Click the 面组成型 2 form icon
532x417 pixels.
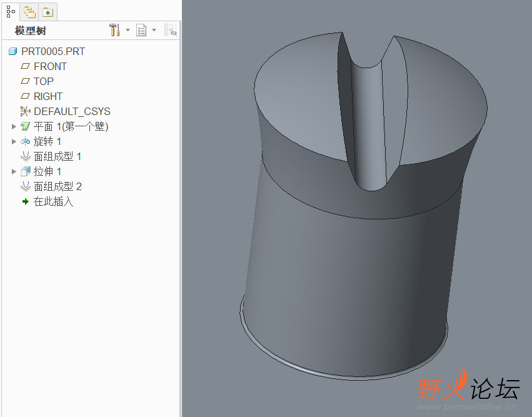point(26,186)
